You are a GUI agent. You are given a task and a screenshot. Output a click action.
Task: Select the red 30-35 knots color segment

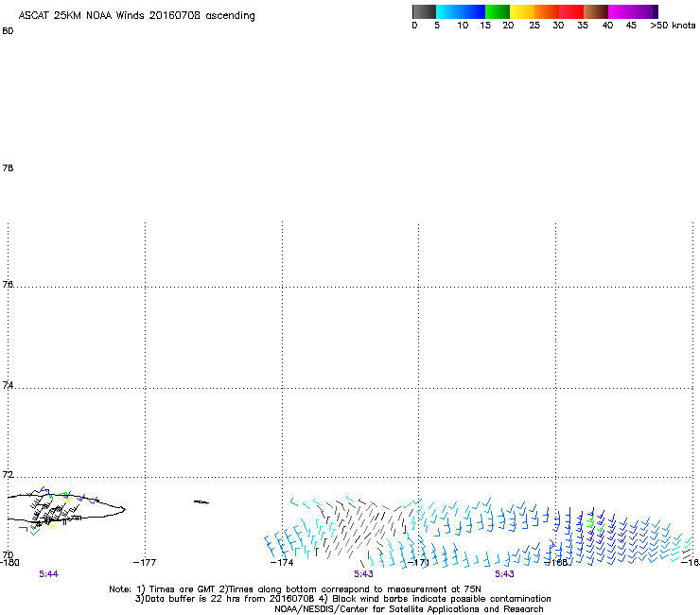coord(571,11)
